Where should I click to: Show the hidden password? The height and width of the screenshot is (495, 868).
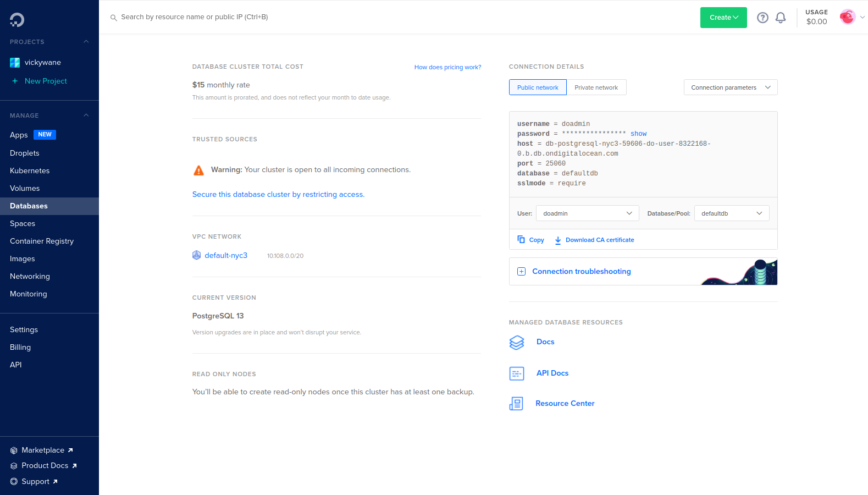pos(638,134)
